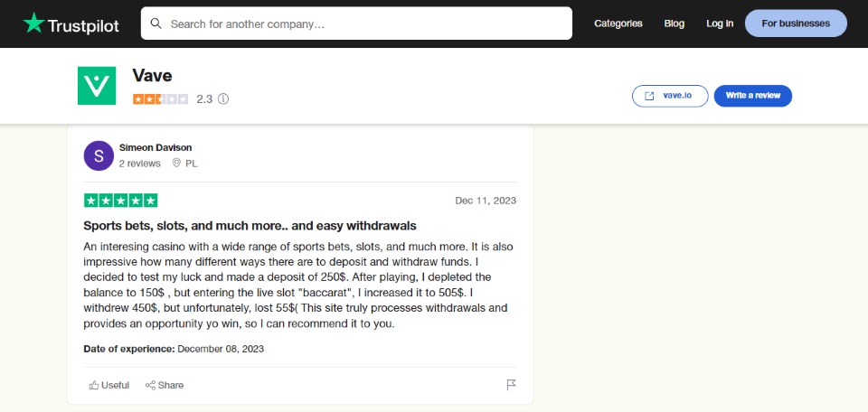Visit the vave.io website link
This screenshot has width=868, height=412.
coord(676,96)
